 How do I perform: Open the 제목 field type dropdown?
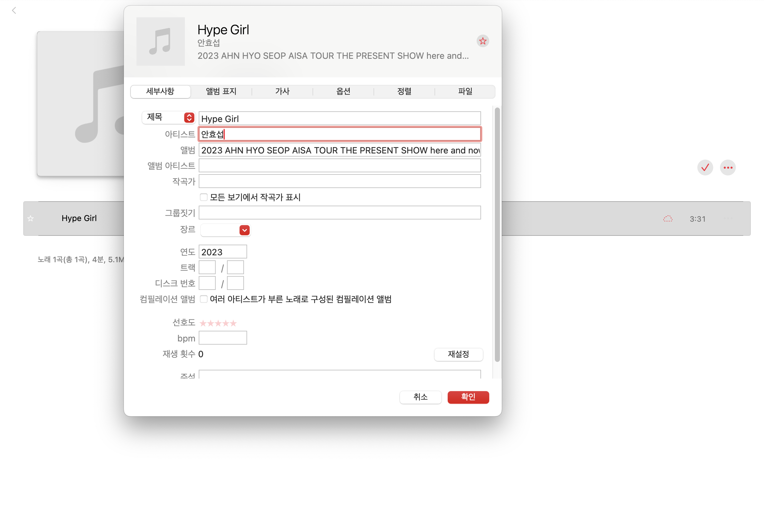point(169,118)
